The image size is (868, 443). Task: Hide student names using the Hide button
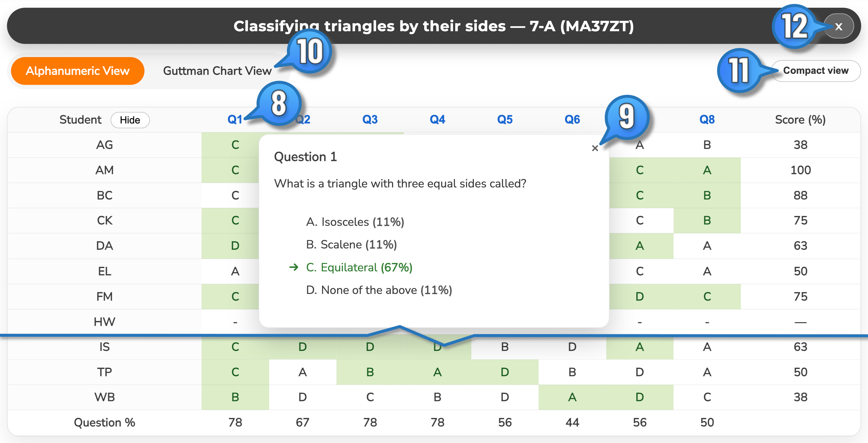pyautogui.click(x=130, y=120)
